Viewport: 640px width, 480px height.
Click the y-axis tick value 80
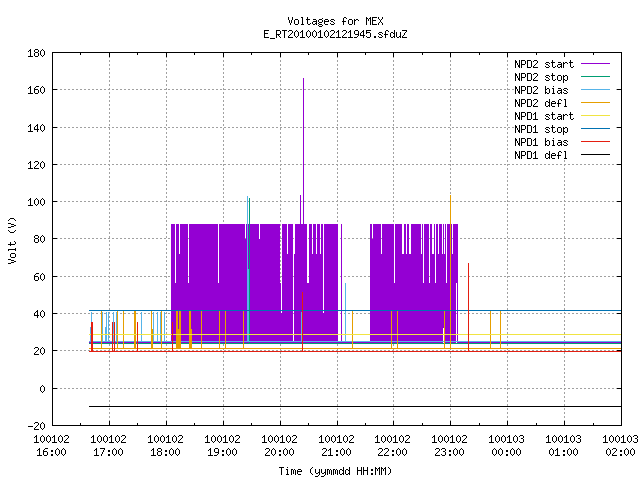(x=39, y=239)
